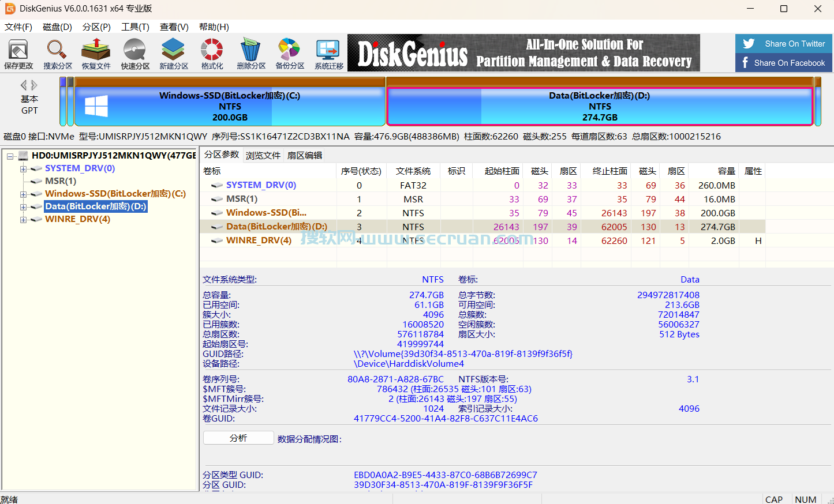This screenshot has height=504, width=834.
Task: Share on Facebook via banner button
Action: [x=784, y=63]
